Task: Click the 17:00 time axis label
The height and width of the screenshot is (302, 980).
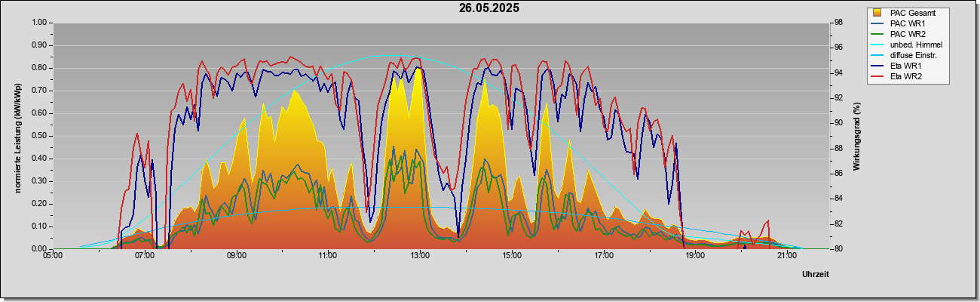Action: (x=603, y=256)
